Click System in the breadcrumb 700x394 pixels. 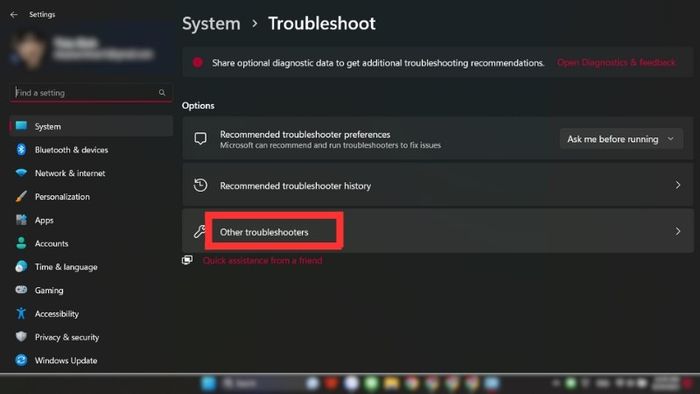(211, 24)
